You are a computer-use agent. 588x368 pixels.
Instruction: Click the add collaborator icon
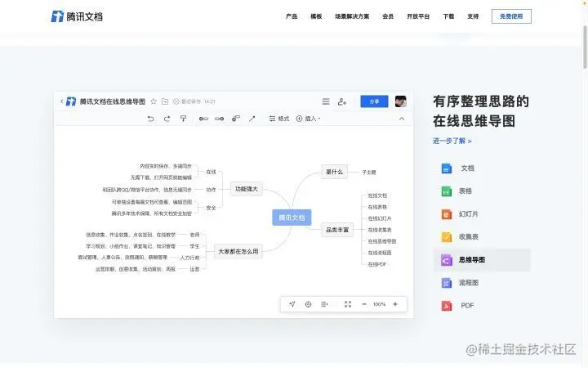pyautogui.click(x=341, y=101)
